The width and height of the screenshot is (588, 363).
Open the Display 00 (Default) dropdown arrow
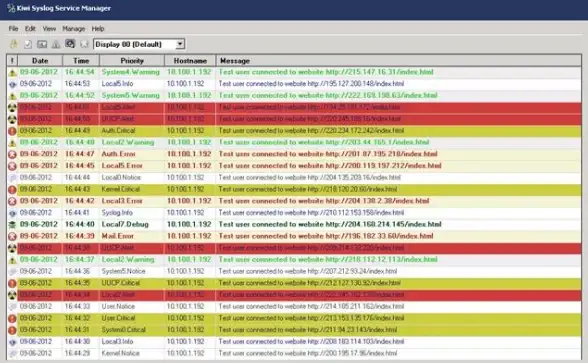pos(180,44)
